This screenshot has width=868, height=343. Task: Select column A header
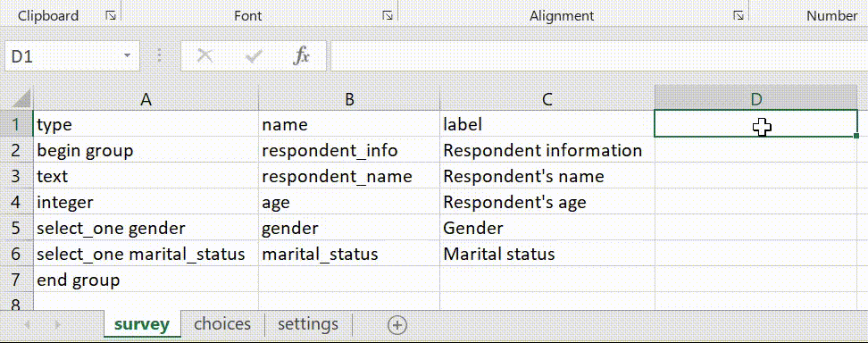146,99
